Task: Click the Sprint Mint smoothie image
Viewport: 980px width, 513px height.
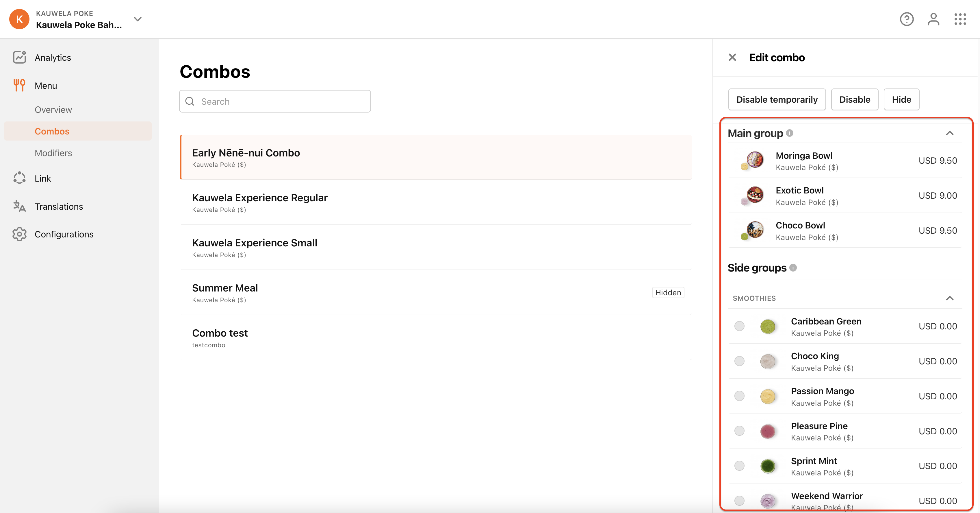Action: [768, 466]
